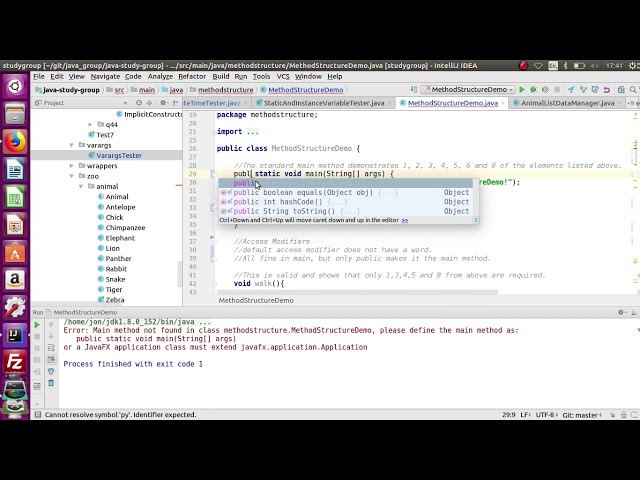Rerun program in Run panel
The width and height of the screenshot is (640, 480).
pyautogui.click(x=37, y=325)
